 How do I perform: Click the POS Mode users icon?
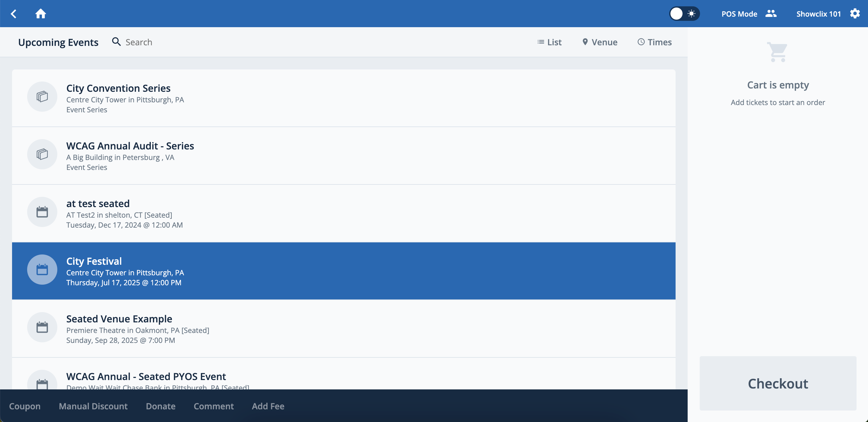click(x=771, y=14)
